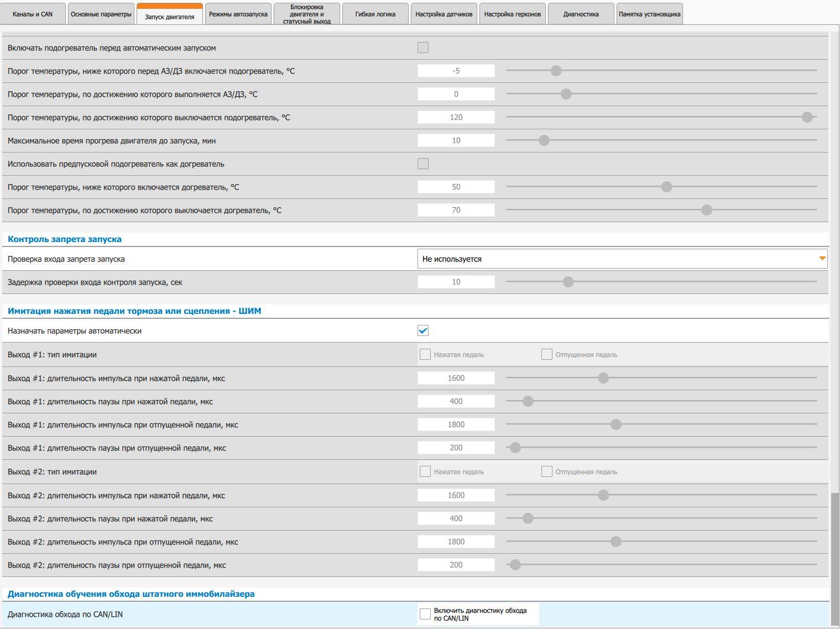Click start control check delay slider

[661, 282]
